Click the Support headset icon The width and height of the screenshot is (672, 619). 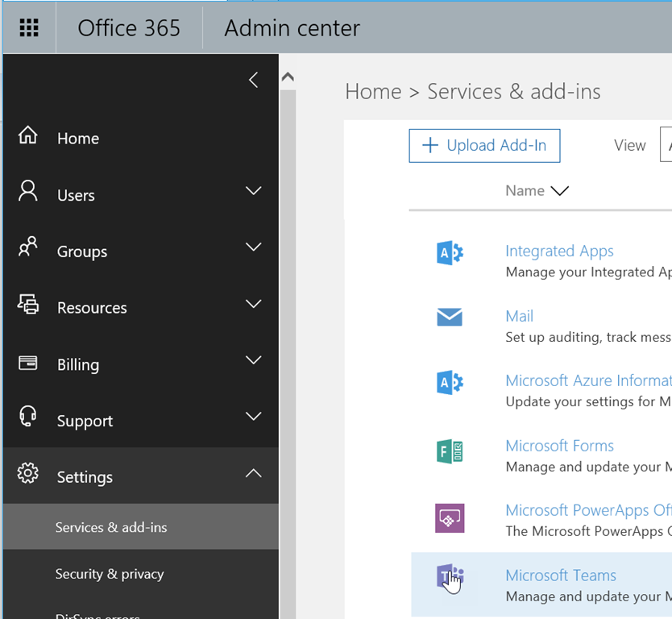click(28, 417)
